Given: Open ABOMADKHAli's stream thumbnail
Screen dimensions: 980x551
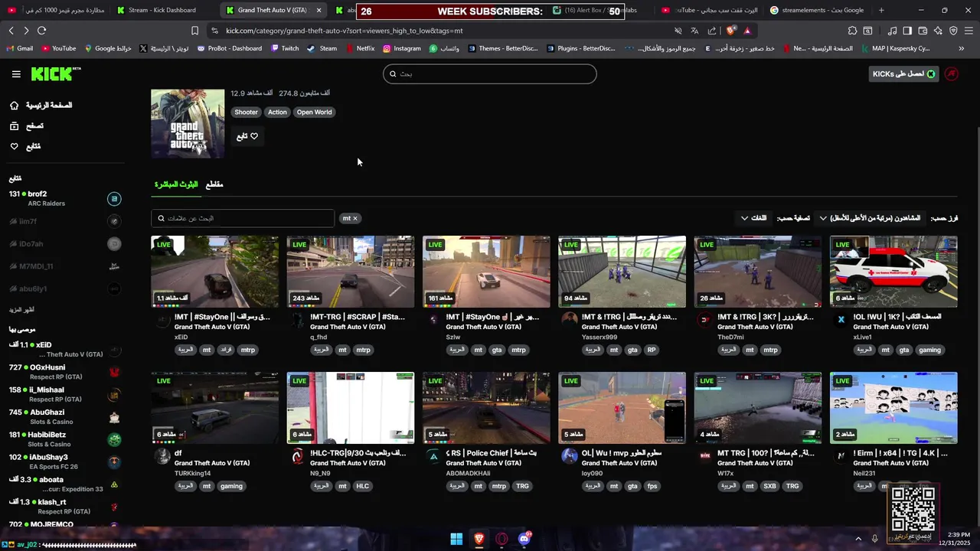Looking at the screenshot, I should click(486, 408).
